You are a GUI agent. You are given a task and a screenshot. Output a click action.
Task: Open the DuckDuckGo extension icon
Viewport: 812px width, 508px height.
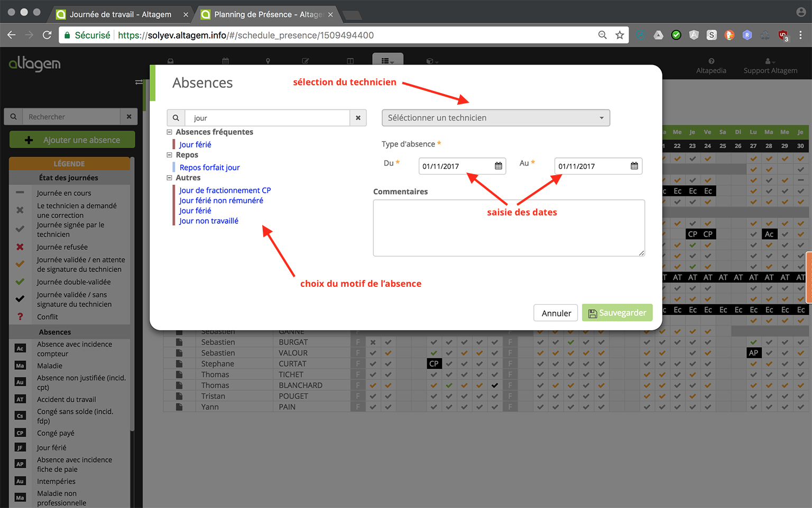pos(730,35)
